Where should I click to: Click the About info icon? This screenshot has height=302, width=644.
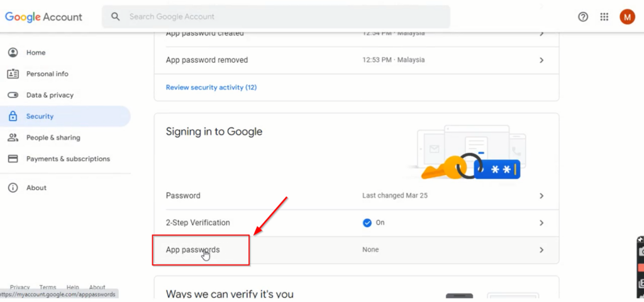13,187
